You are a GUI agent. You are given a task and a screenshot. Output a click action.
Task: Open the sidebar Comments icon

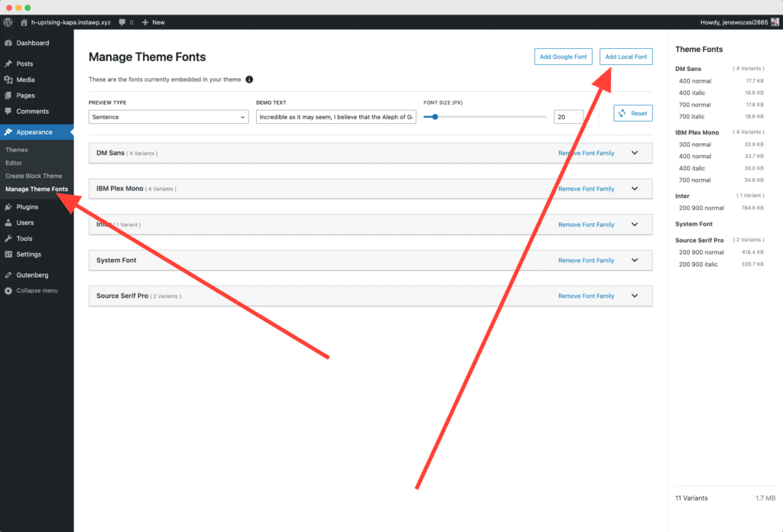8,112
